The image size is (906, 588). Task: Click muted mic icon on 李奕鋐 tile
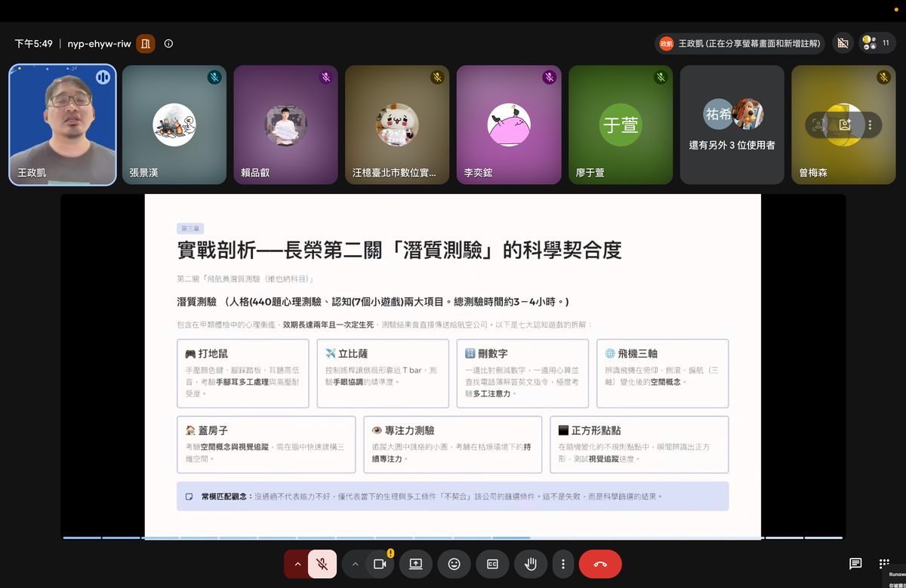pos(549,77)
